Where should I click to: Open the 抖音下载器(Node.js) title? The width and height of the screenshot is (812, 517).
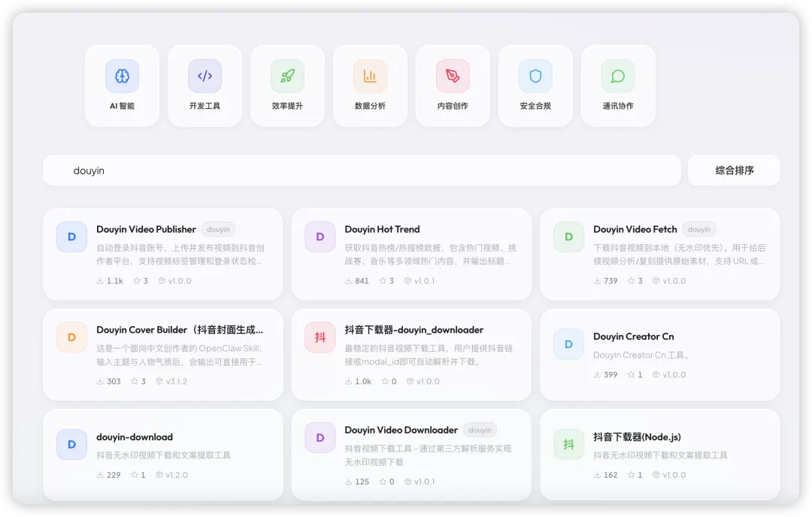point(638,437)
